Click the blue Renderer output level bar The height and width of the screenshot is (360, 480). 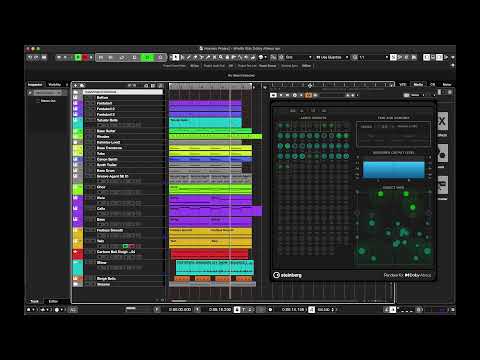coord(394,170)
